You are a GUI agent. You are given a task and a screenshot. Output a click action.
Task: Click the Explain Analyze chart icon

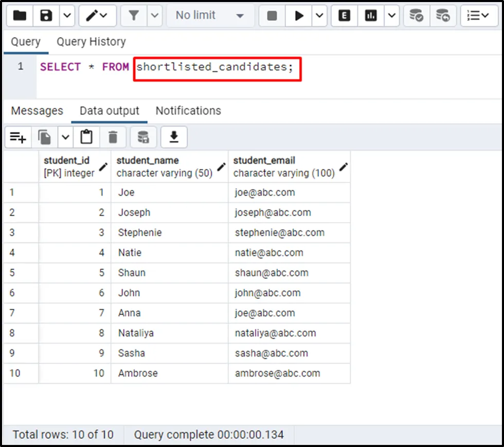pos(371,16)
